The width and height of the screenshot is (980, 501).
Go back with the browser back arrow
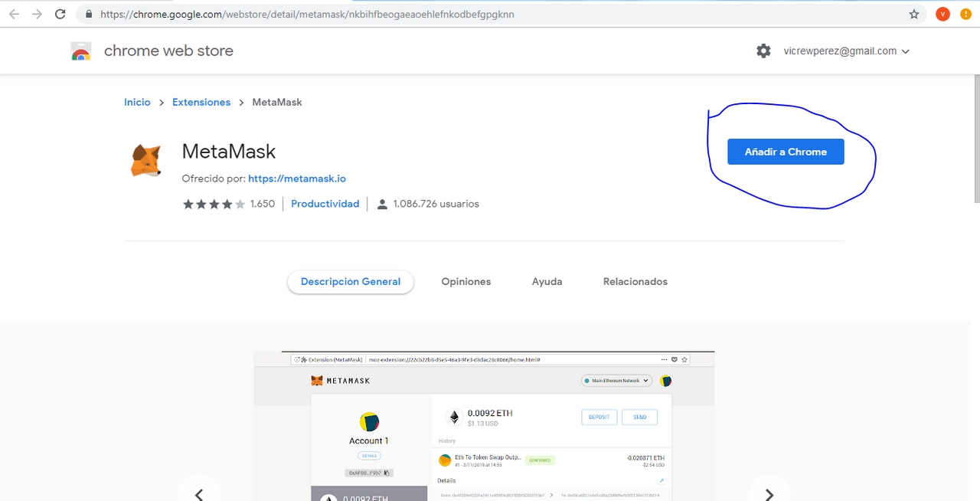click(14, 14)
